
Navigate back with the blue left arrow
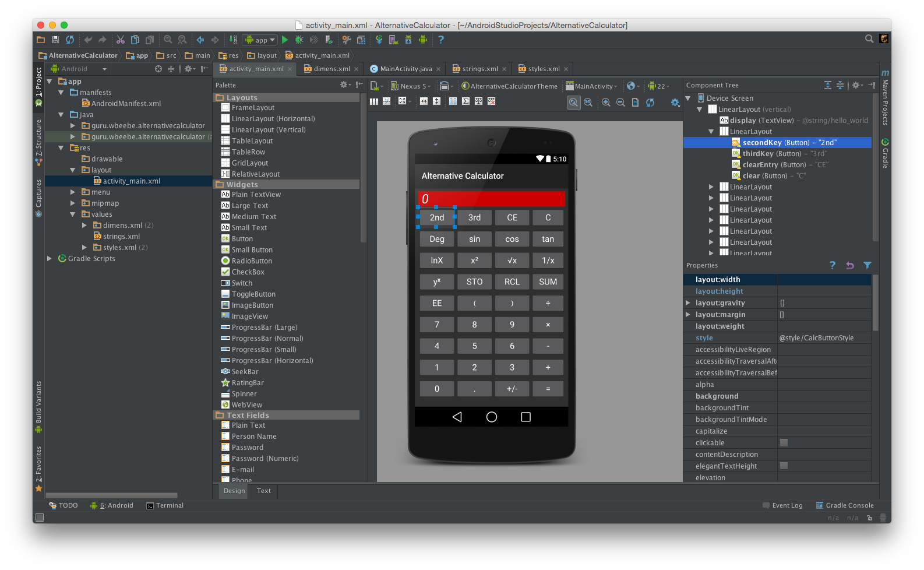200,40
